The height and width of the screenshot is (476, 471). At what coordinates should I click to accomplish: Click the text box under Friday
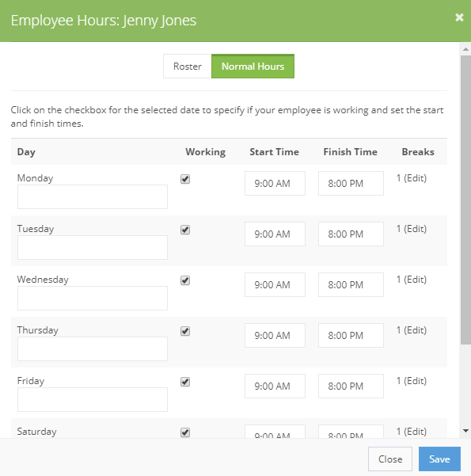(x=93, y=399)
